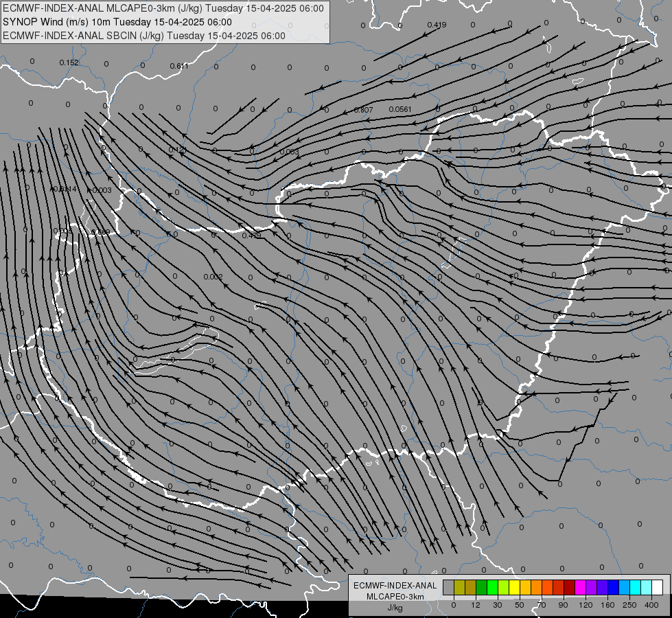
Task: Click the 0.152 value on the map
Action: tap(69, 62)
